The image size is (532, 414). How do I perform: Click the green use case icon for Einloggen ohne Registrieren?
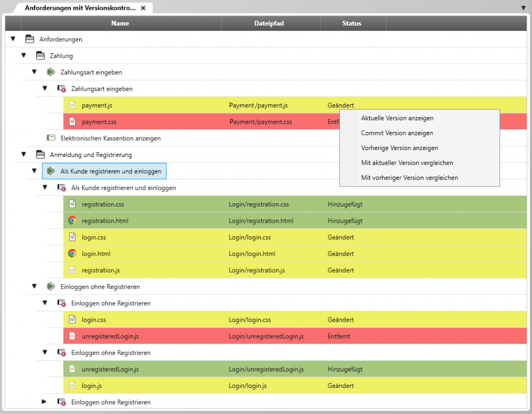[x=51, y=286]
